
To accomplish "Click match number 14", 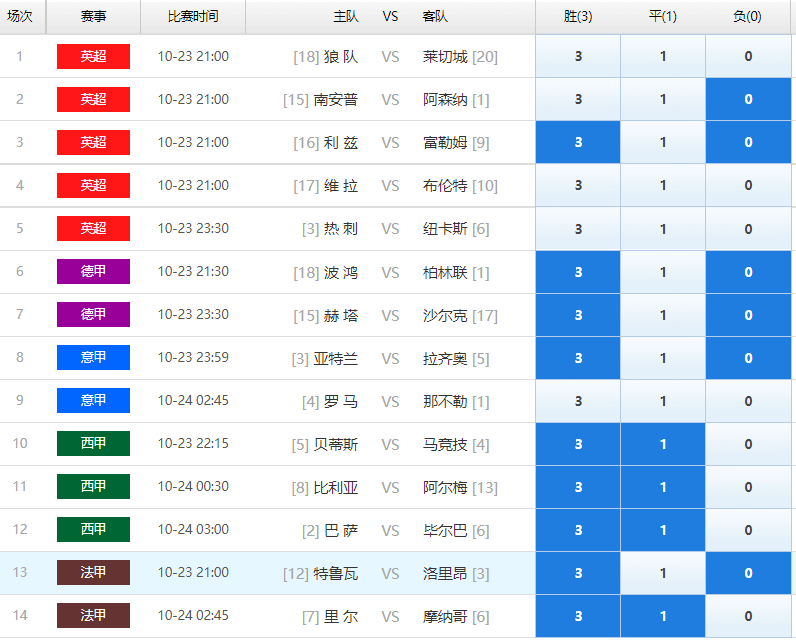I will (20, 616).
